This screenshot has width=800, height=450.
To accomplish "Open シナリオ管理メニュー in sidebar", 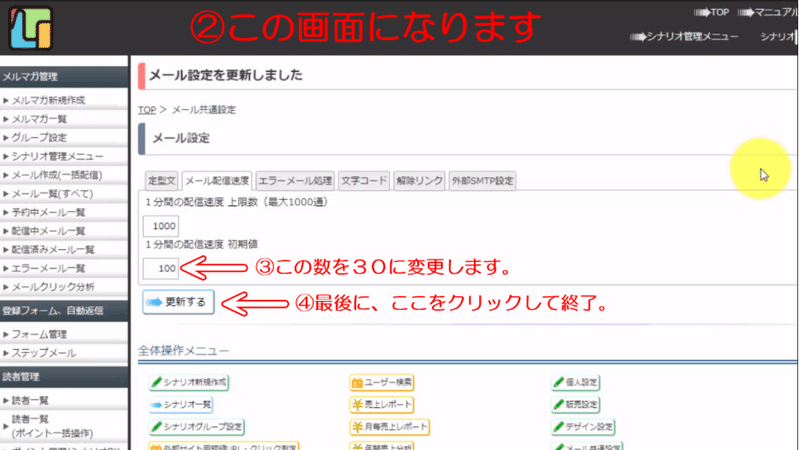I will (x=64, y=156).
